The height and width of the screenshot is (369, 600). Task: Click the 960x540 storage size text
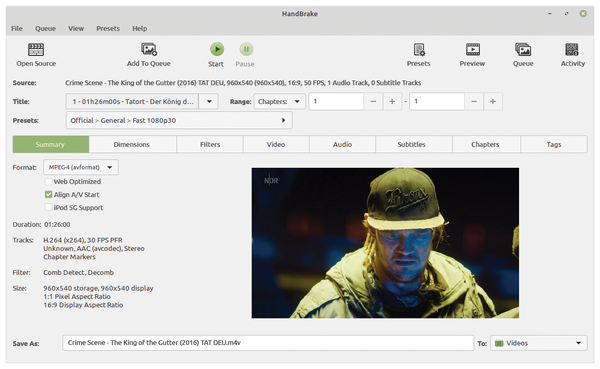pos(98,288)
